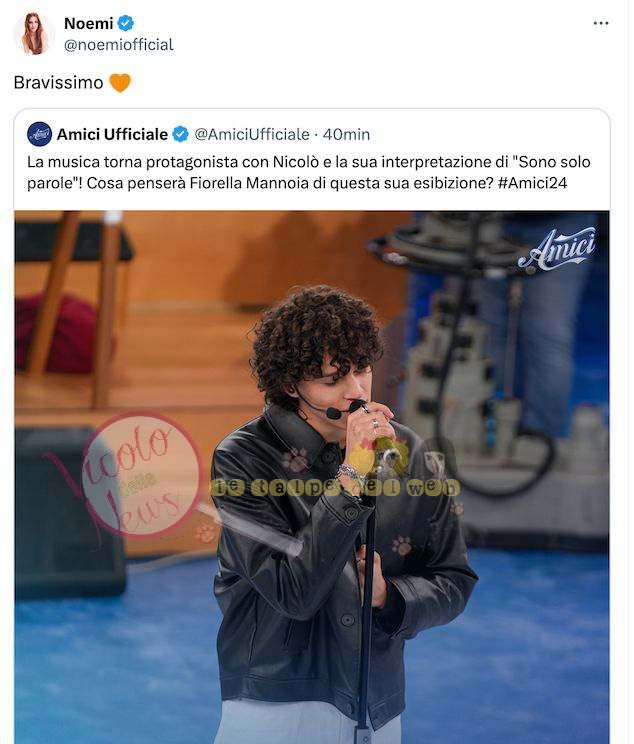Image resolution: width=634 pixels, height=744 pixels.
Task: Open the singer performance photo
Action: (312, 477)
